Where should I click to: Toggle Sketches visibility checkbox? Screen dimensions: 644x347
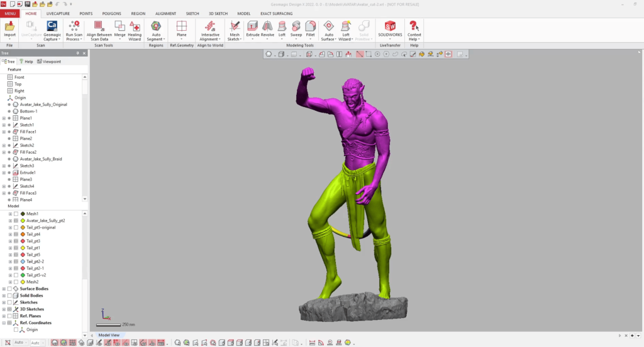(x=9, y=302)
